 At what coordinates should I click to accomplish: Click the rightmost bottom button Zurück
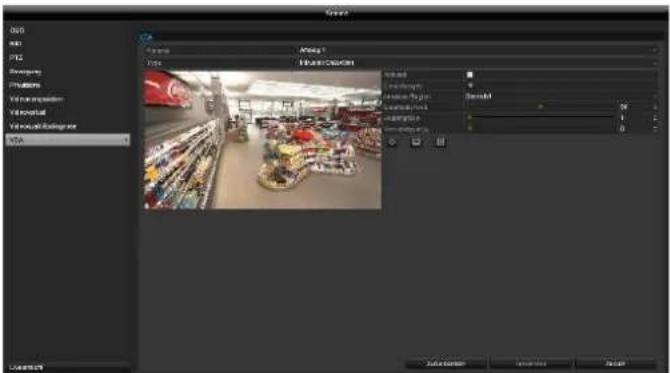(x=615, y=364)
